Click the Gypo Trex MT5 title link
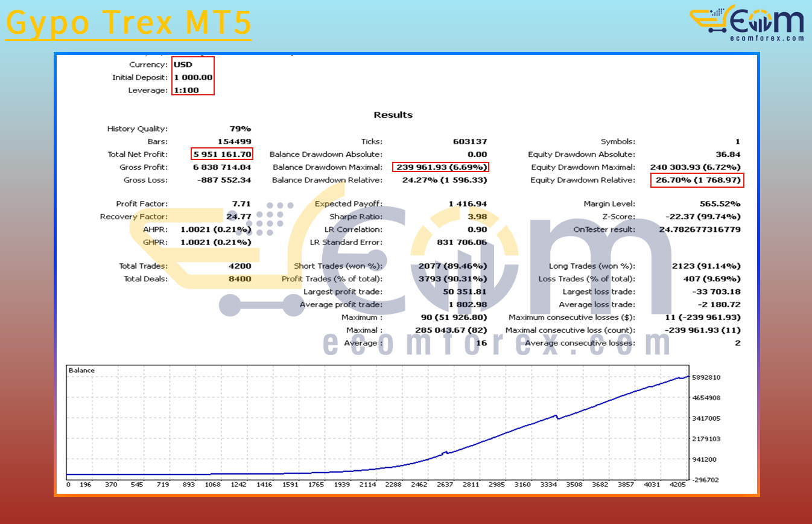The height and width of the screenshot is (524, 812). tap(128, 24)
